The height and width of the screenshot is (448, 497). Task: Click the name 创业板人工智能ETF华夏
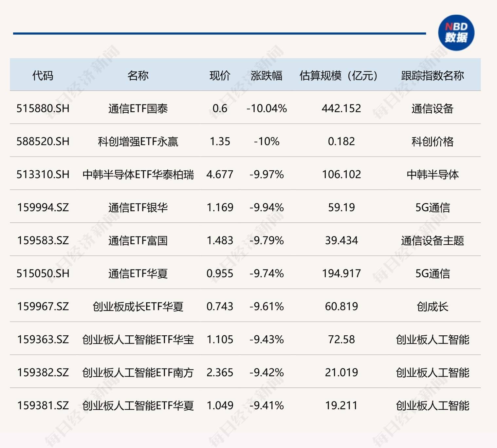tap(138, 406)
